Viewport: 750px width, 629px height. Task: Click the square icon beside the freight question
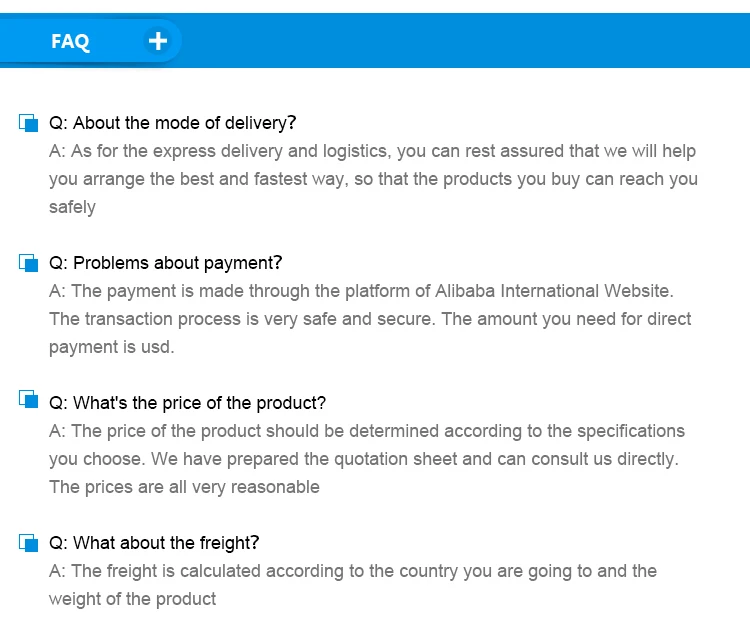coord(28,543)
